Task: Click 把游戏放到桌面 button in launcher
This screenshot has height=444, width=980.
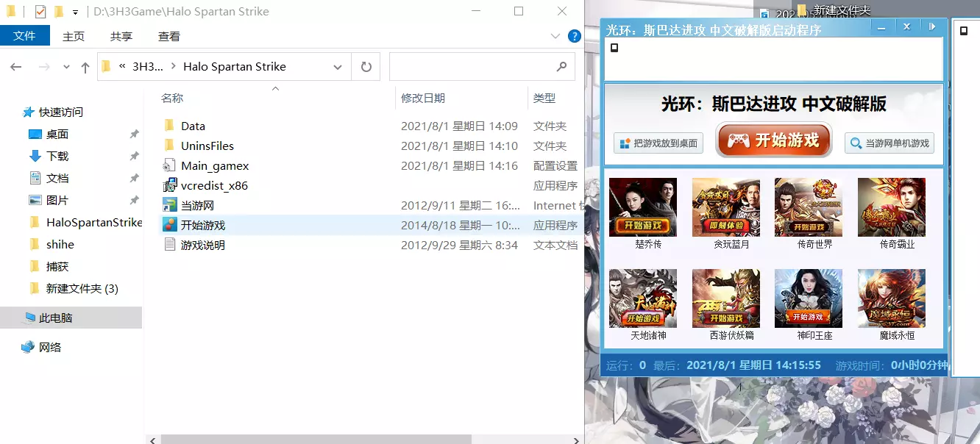Action: pos(658,143)
